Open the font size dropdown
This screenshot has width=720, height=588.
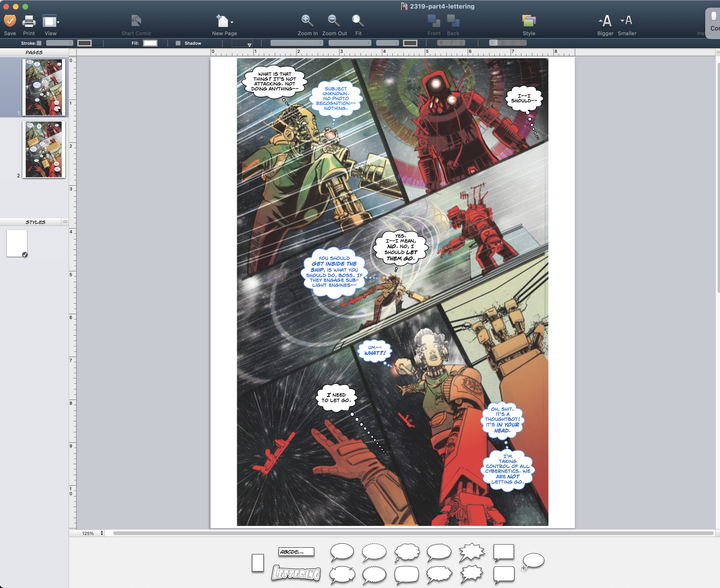pos(387,43)
